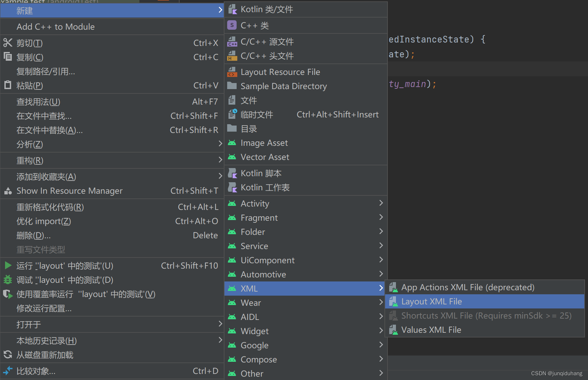Select 在文件中查找... entry
The height and width of the screenshot is (380, 588).
(112, 116)
